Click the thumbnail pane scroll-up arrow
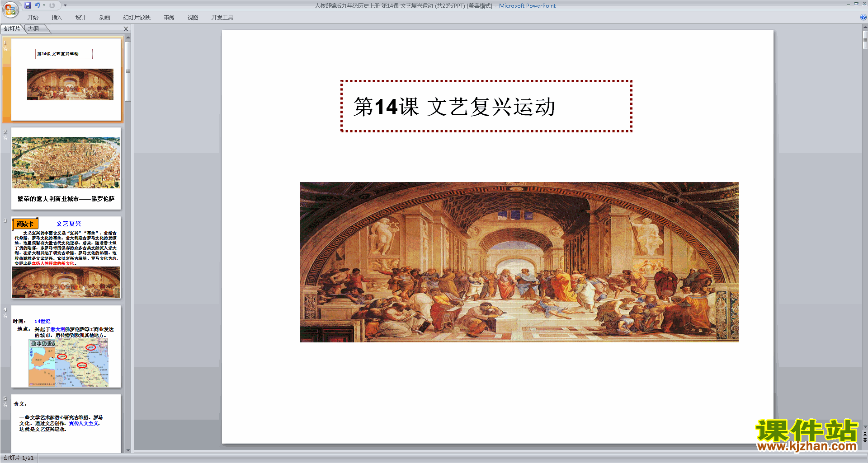Viewport: 868px width, 463px height. pyautogui.click(x=128, y=37)
